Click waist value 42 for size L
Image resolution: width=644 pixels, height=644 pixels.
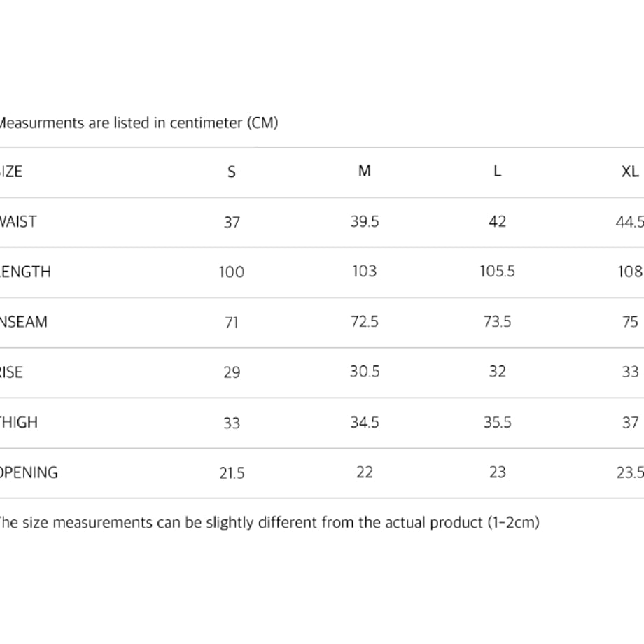498,222
